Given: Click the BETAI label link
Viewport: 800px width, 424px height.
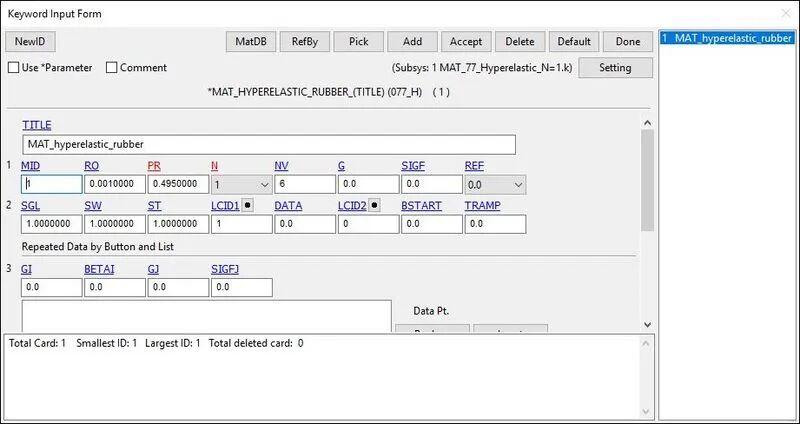Looking at the screenshot, I should (99, 269).
